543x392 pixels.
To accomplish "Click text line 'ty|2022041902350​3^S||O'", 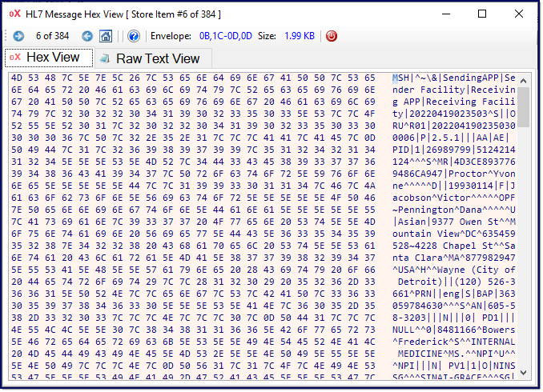I will coord(453,114).
